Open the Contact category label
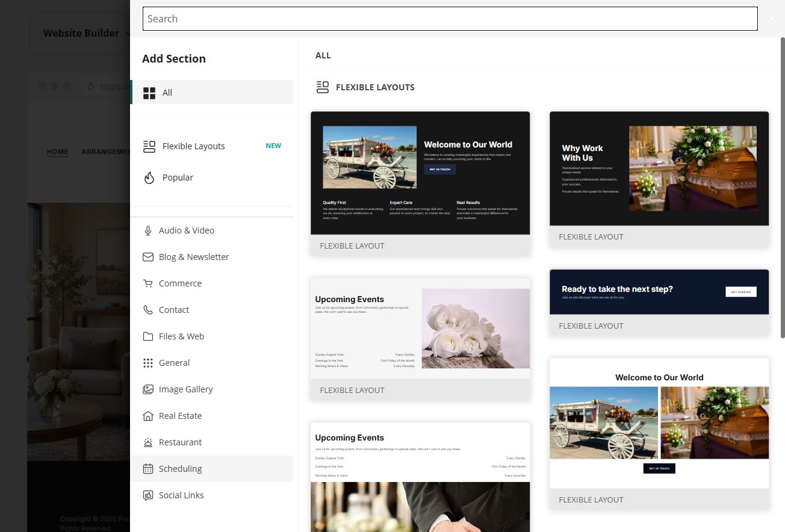 coord(174,310)
